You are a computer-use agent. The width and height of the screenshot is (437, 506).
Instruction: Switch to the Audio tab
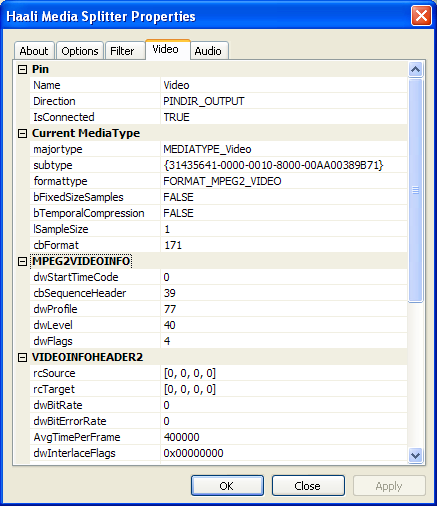click(x=209, y=51)
